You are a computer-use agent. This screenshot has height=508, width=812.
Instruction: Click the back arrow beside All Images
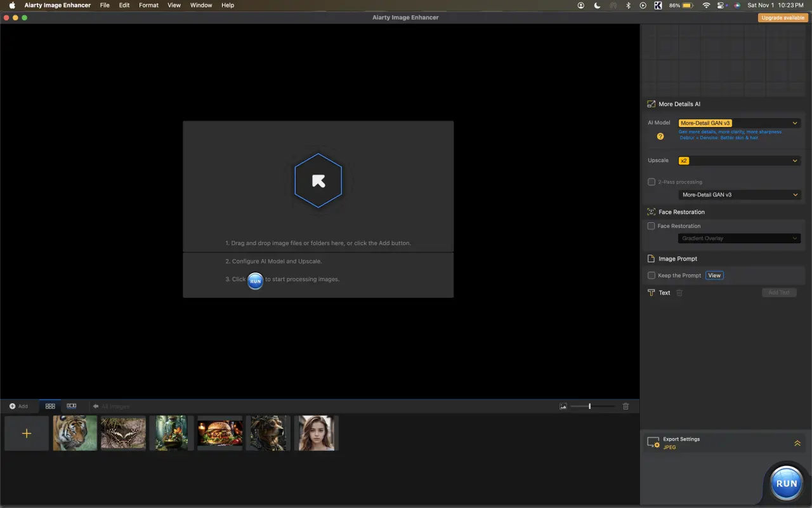pos(96,406)
